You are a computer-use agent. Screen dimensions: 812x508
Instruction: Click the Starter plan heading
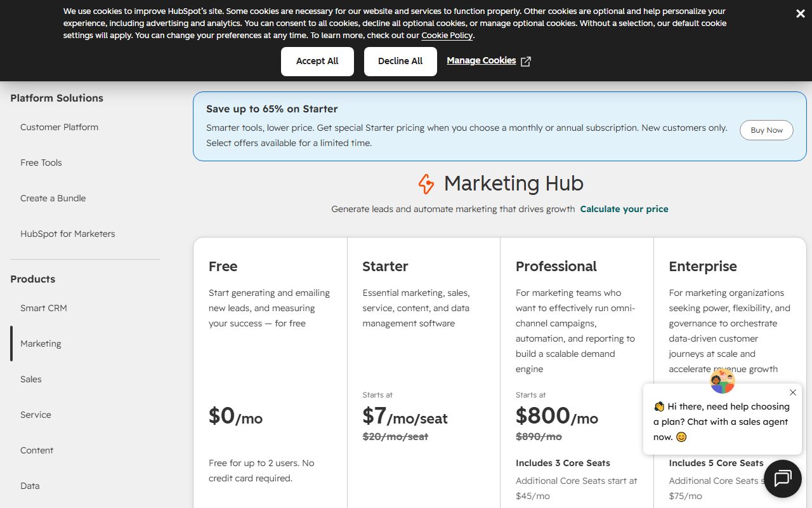pyautogui.click(x=385, y=266)
